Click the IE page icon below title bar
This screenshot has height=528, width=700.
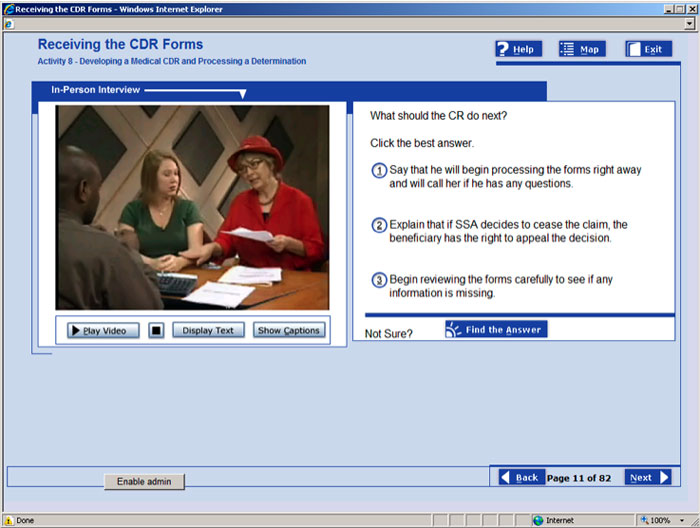pyautogui.click(x=8, y=24)
